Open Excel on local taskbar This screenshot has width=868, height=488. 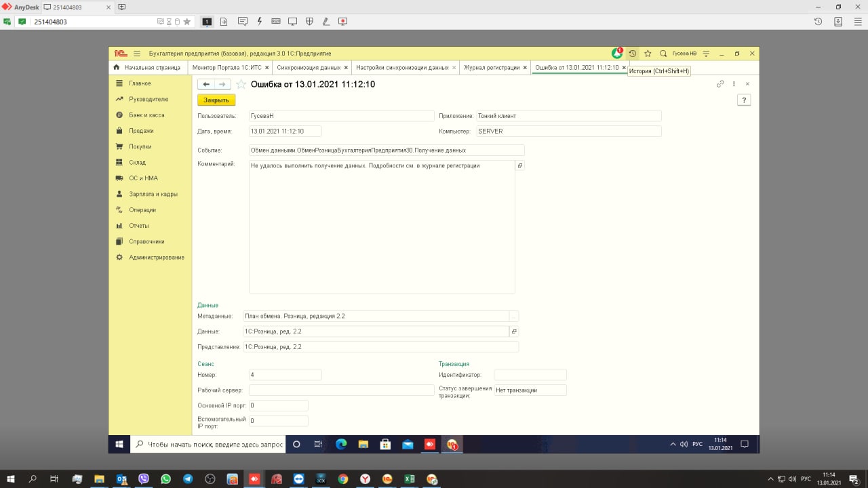pyautogui.click(x=410, y=479)
